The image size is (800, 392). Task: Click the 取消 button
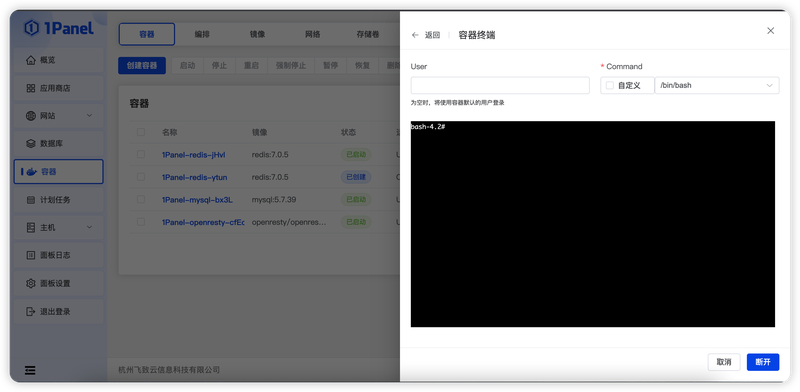(x=724, y=362)
